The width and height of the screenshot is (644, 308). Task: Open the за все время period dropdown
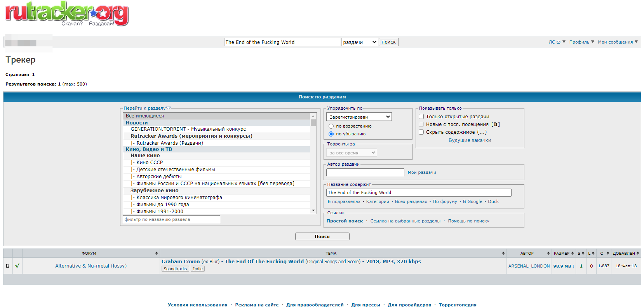coord(352,153)
